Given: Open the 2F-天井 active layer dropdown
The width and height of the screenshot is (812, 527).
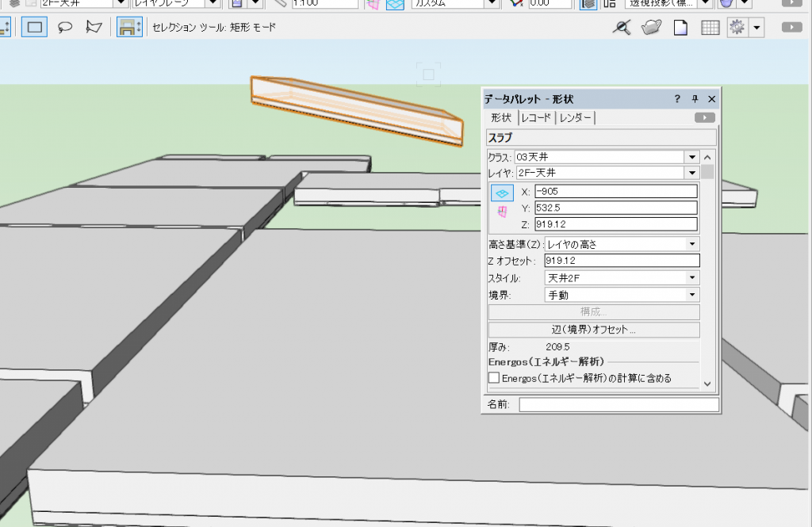Looking at the screenshot, I should coord(121,3).
